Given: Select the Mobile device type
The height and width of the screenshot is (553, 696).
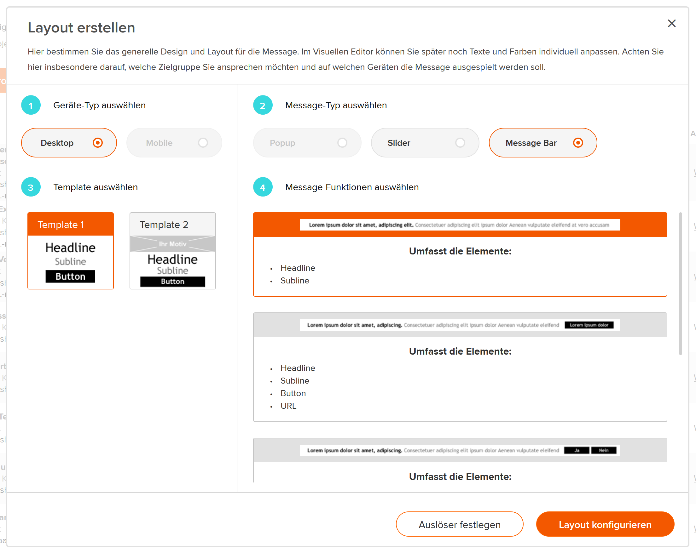Looking at the screenshot, I should (174, 143).
